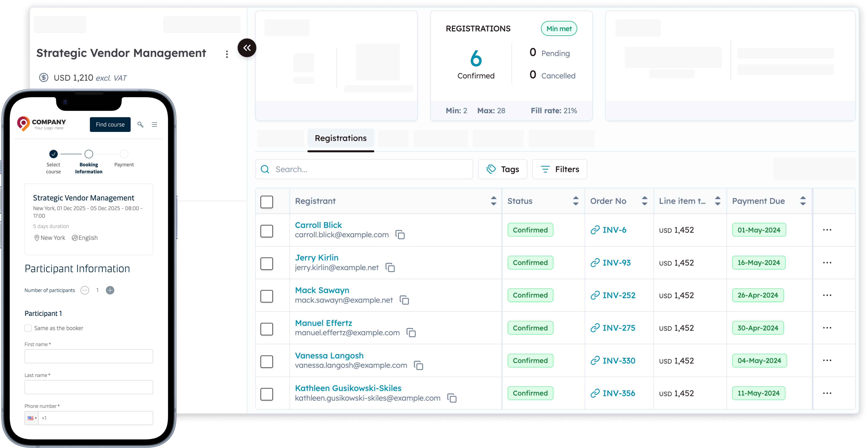868x448 pixels.
Task: Click the search icon in the mobile header
Action: (x=140, y=124)
